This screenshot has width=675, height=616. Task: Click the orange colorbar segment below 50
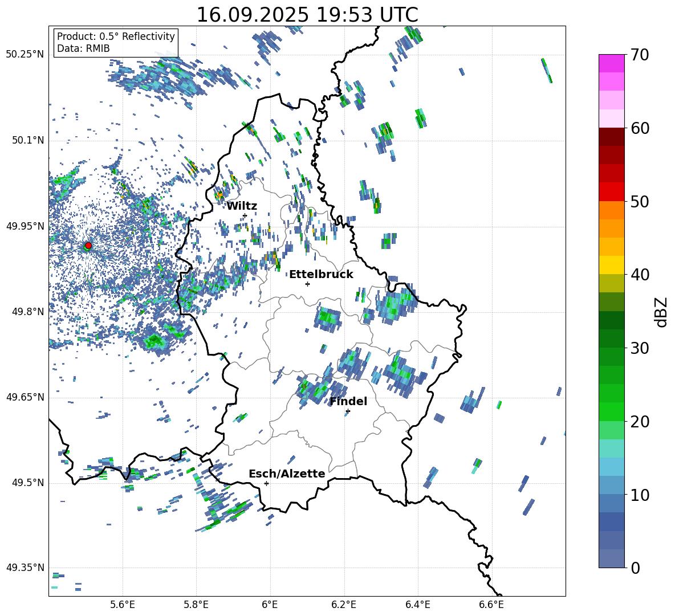coord(611,210)
